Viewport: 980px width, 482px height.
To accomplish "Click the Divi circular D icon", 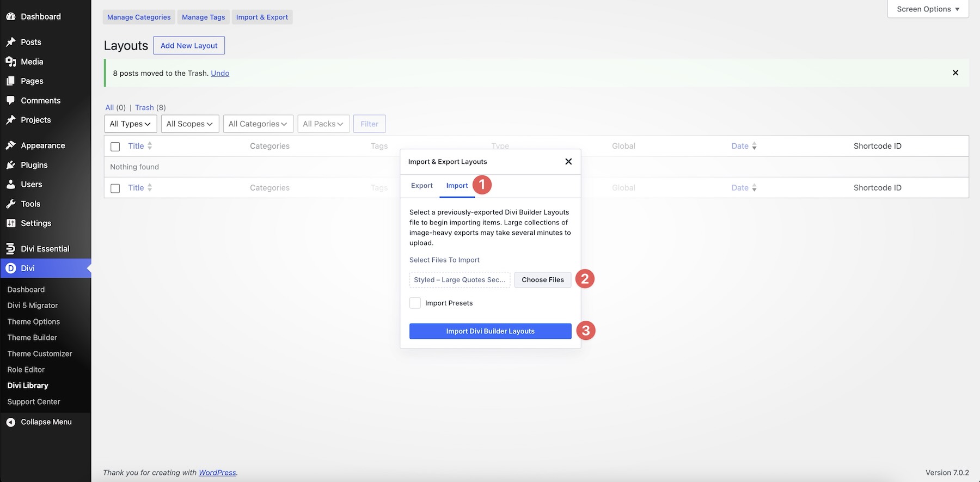I will [x=11, y=268].
